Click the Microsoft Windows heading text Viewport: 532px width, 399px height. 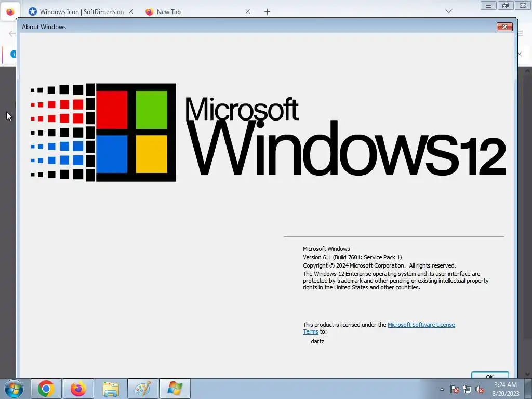(x=326, y=249)
